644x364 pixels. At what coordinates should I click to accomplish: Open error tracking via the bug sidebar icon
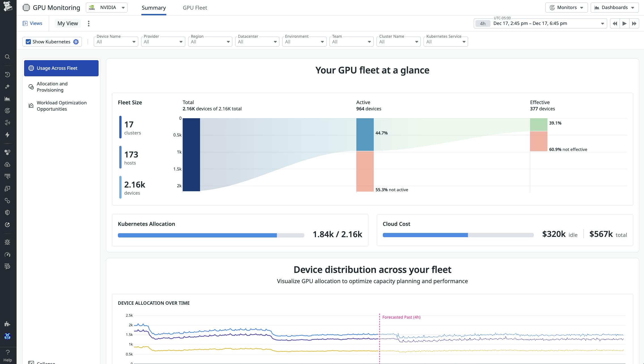point(8,242)
